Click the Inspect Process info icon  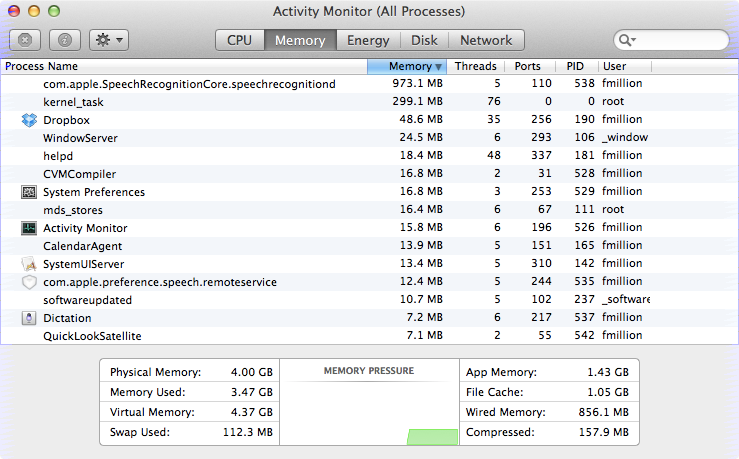click(65, 40)
